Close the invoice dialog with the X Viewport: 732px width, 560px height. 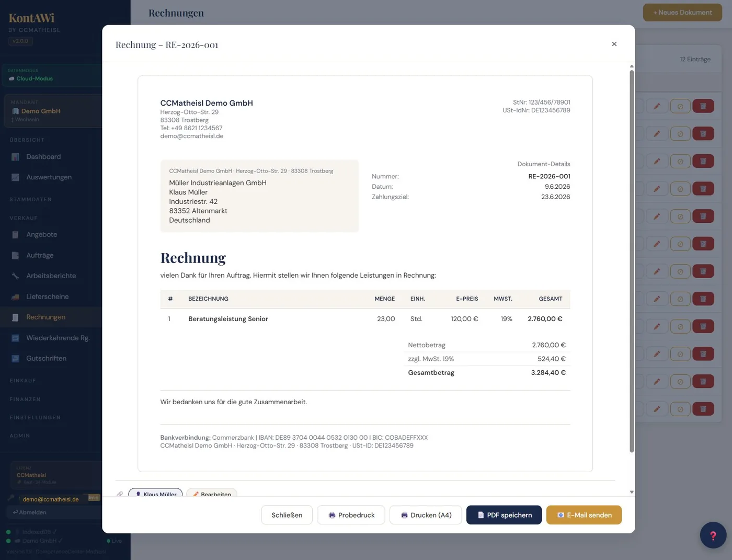coord(614,44)
